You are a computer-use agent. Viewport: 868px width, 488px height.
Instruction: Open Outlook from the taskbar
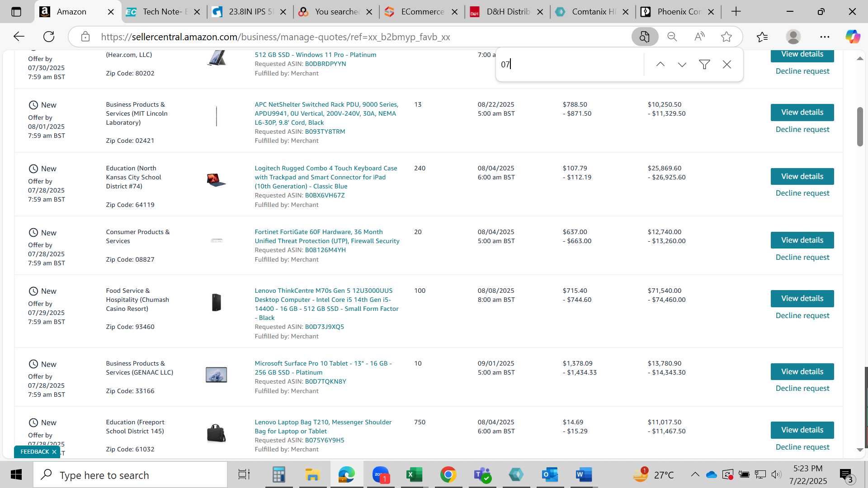coord(550,475)
